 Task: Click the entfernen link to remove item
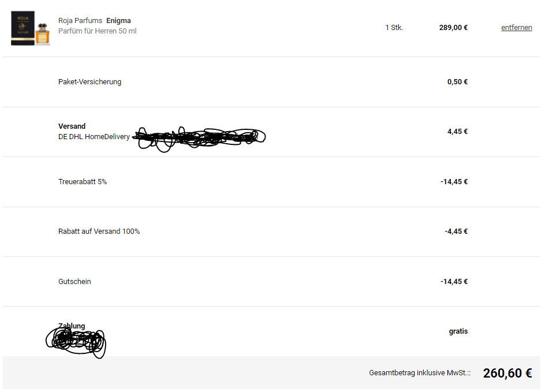point(516,28)
